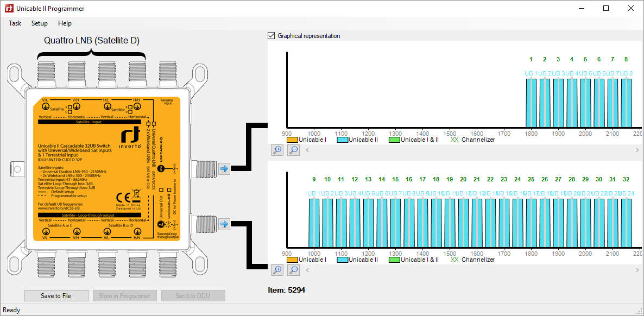Click the blue arrow beside the lower output connector
Screen dimensions: 644x316
point(224,223)
